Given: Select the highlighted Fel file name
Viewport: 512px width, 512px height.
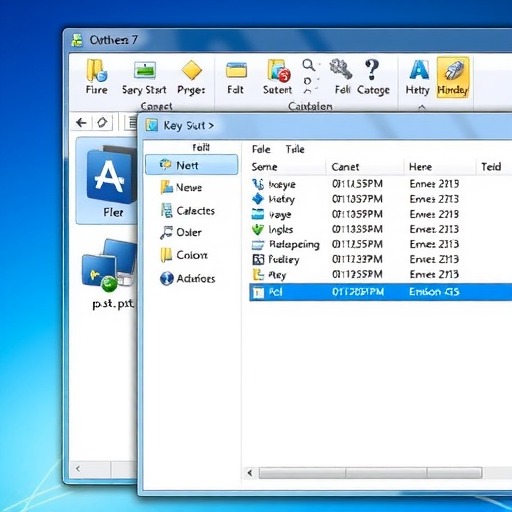Looking at the screenshot, I should click(x=275, y=292).
